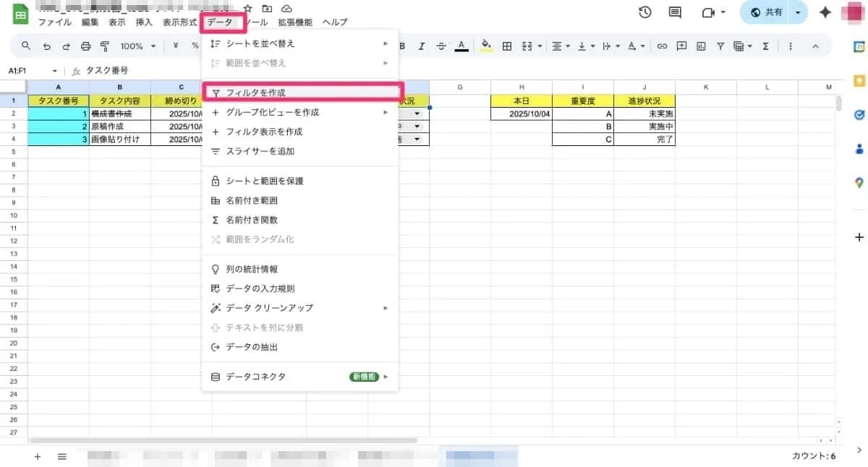Click the add new sheet plus button
Image resolution: width=868 pixels, height=467 pixels.
click(x=38, y=456)
